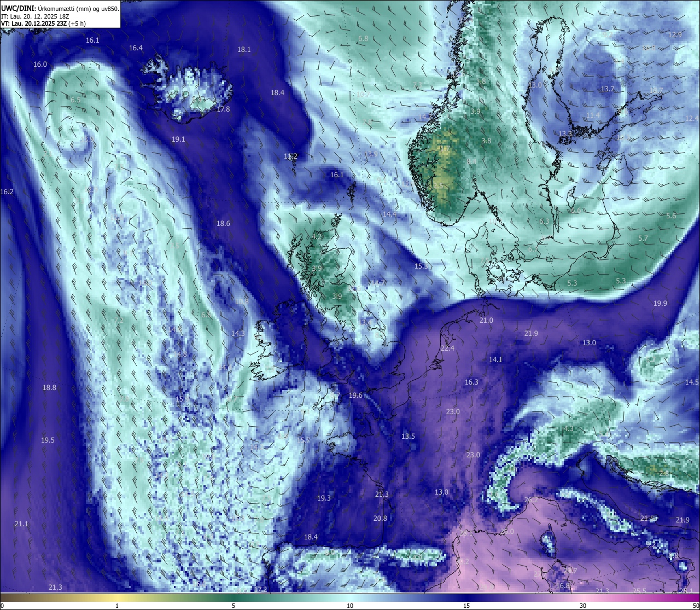The image size is (700, 610).
Task: Click the 20.8 map value
Action: point(380,519)
